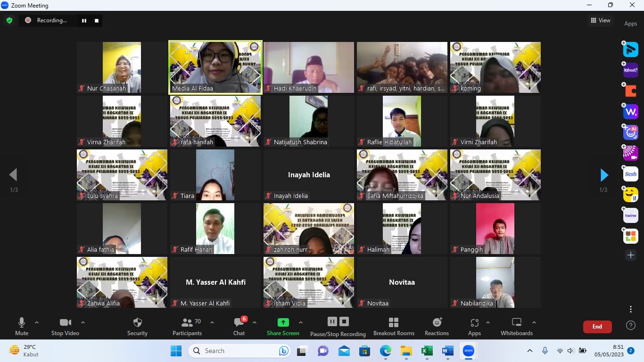This screenshot has width=644, height=362.
Task: Open the Reactions emoji panel
Action: click(x=437, y=323)
